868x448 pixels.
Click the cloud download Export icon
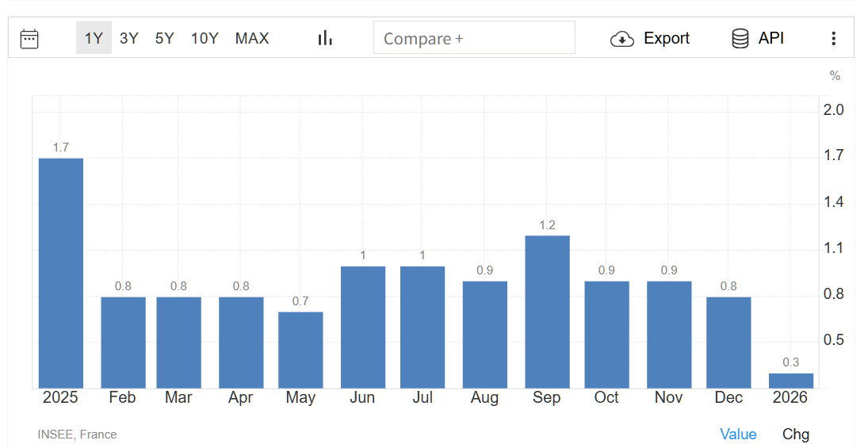[x=622, y=39]
